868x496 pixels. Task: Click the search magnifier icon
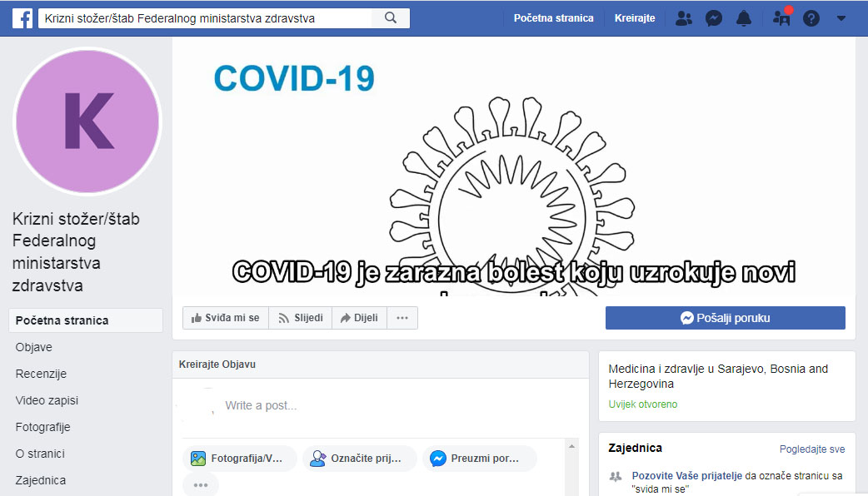point(391,17)
